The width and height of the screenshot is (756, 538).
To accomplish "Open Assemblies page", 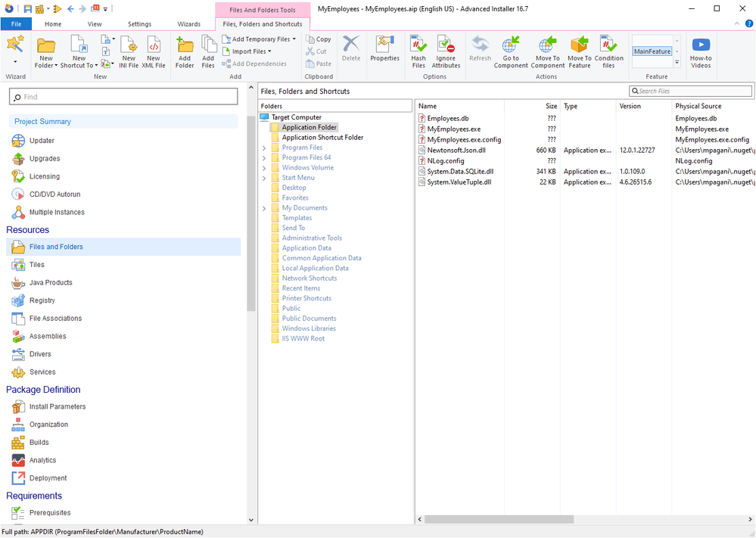I will click(47, 336).
